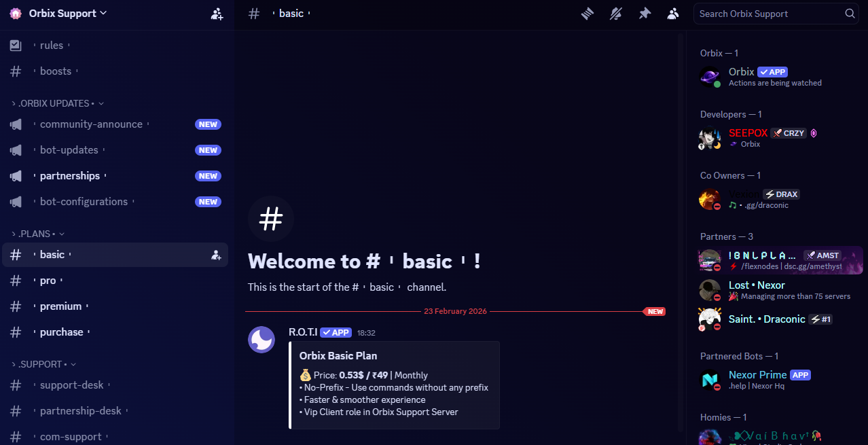Screen dimensions: 868x445
Task: Open the Threads icon in header
Action: [587, 14]
